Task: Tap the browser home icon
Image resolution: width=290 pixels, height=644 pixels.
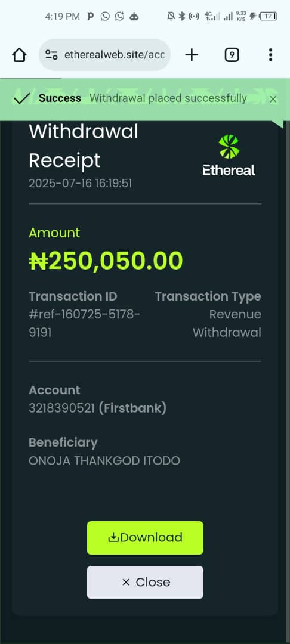Action: pyautogui.click(x=19, y=55)
